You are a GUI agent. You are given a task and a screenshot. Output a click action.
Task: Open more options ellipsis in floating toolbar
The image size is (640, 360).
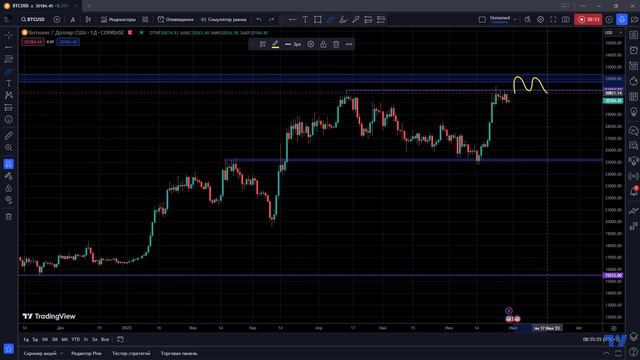pos(349,44)
